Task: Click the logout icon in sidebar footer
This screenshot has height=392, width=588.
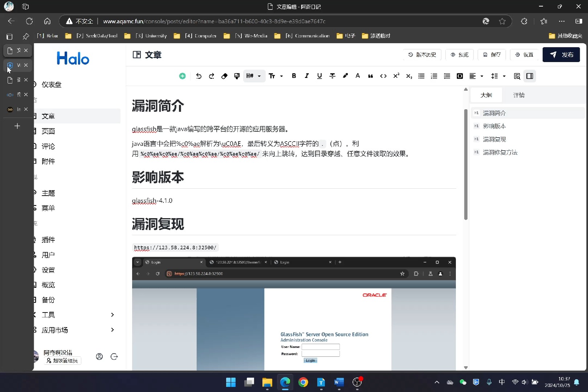Action: click(114, 356)
